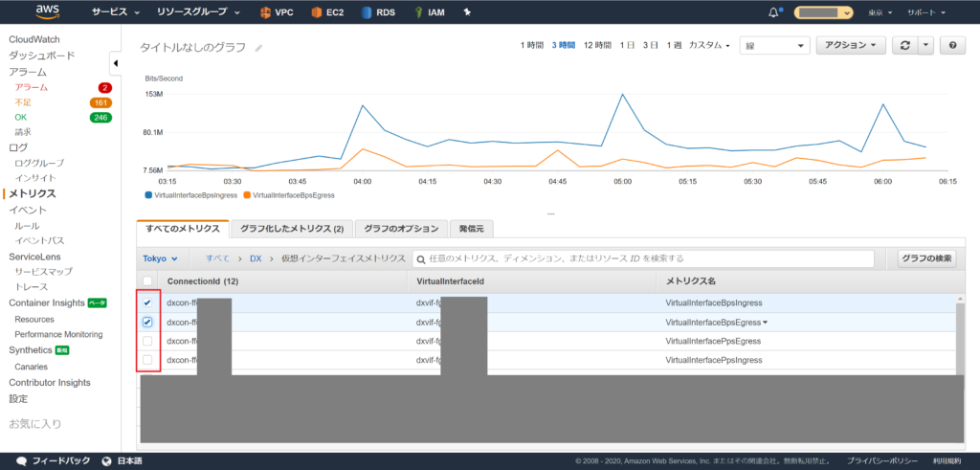Open the アクション dropdown menu
Screen dimensions: 980x470
tap(850, 45)
